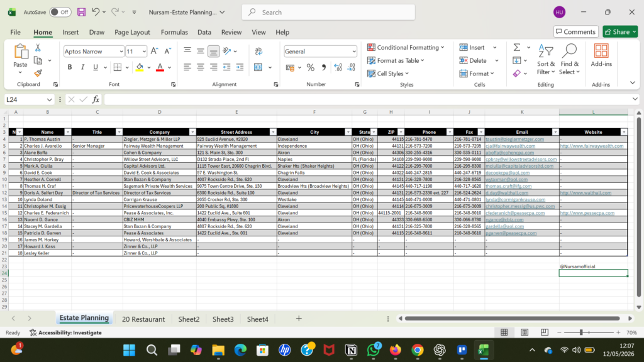This screenshot has height=362, width=644.
Task: Click the Copy icon in Clipboard group
Action: point(38,61)
